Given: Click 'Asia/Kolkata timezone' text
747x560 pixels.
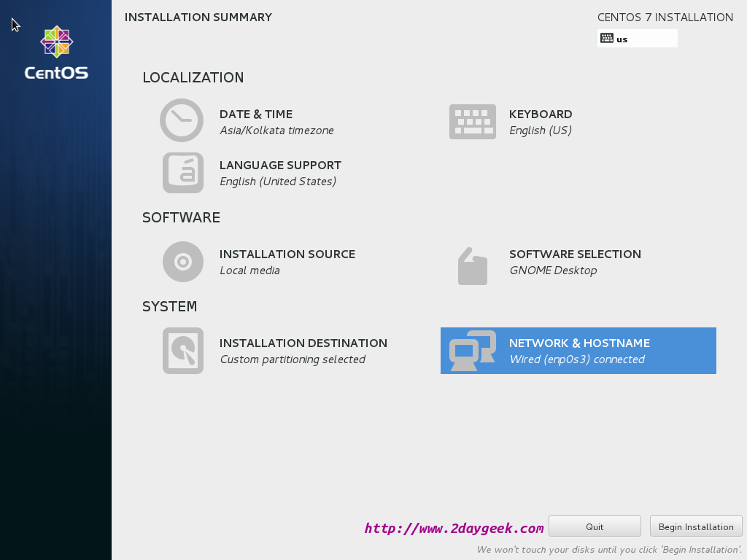Looking at the screenshot, I should 276,131.
